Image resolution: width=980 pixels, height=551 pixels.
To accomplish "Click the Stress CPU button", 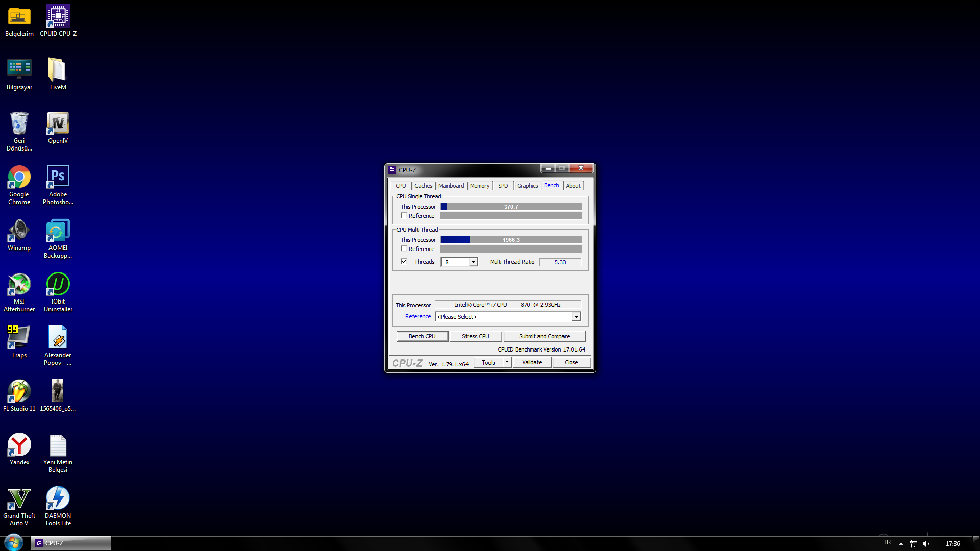I will pyautogui.click(x=476, y=336).
